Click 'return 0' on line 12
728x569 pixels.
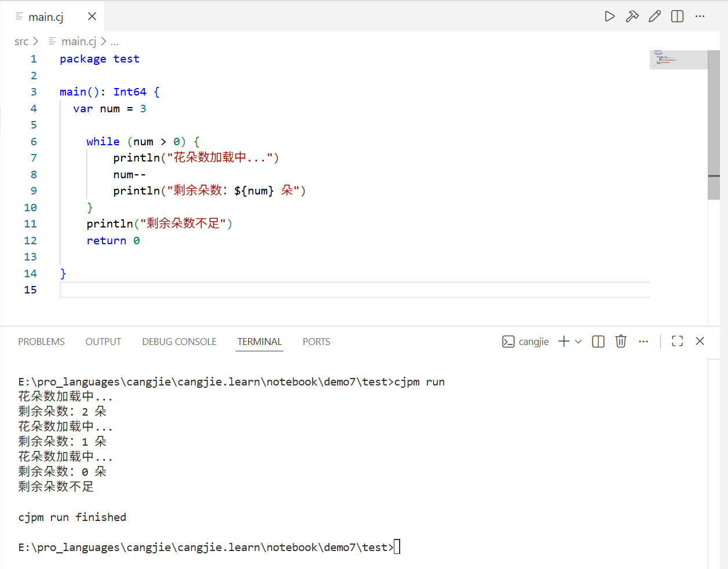(x=113, y=241)
